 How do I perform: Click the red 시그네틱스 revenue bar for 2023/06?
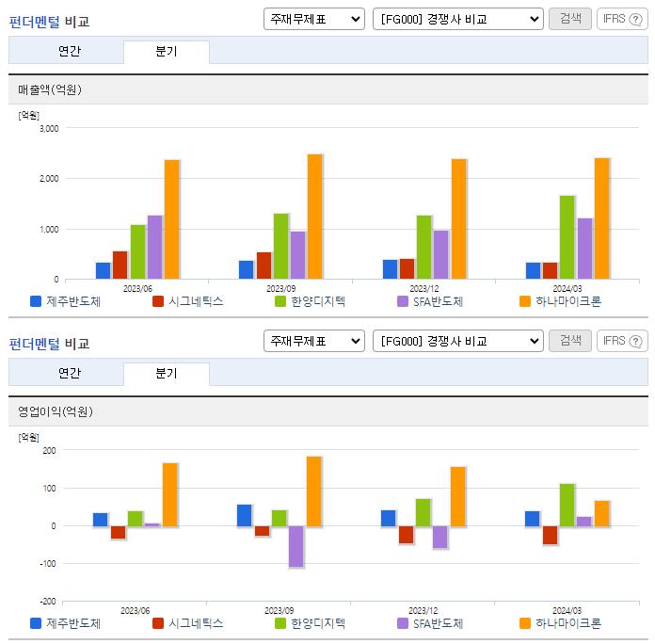click(120, 265)
